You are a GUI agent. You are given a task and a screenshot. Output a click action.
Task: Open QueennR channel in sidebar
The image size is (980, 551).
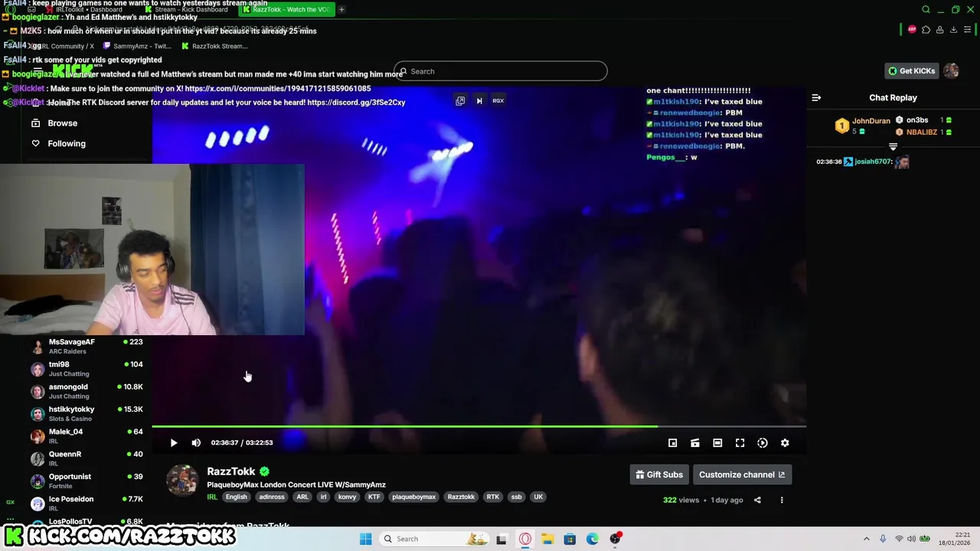point(87,458)
